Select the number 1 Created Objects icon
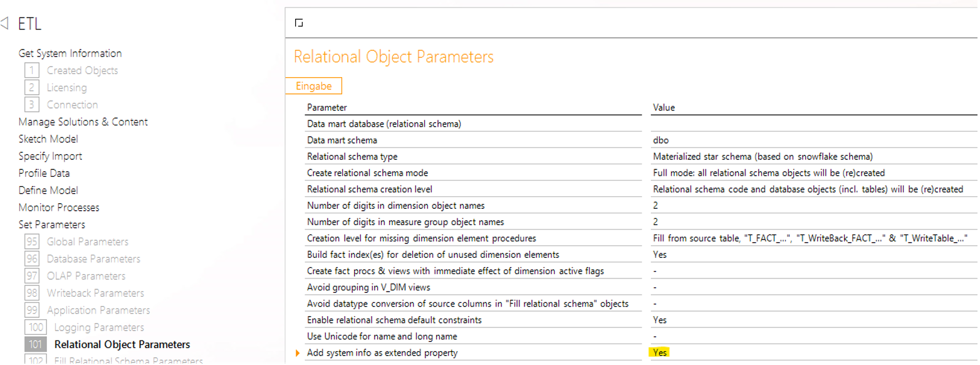The image size is (980, 365). [x=33, y=70]
